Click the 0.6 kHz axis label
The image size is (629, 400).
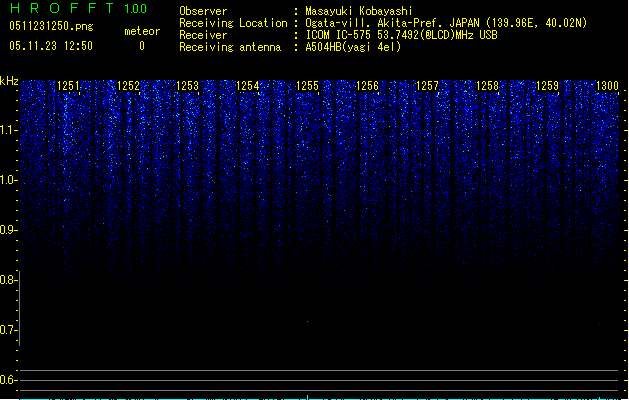pos(9,380)
